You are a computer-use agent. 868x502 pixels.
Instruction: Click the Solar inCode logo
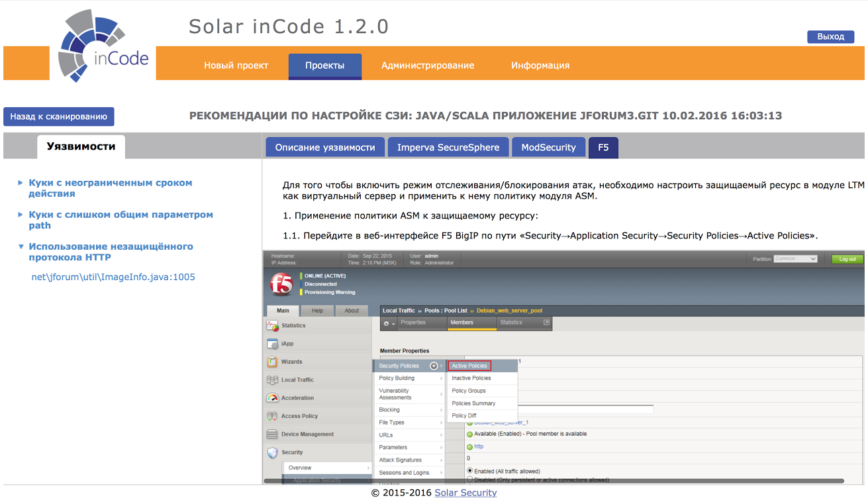click(x=104, y=46)
